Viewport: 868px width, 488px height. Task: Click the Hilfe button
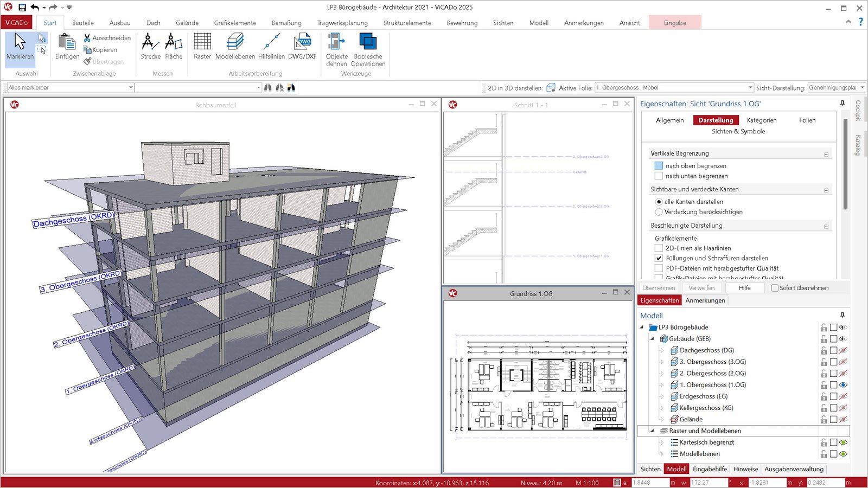click(744, 288)
